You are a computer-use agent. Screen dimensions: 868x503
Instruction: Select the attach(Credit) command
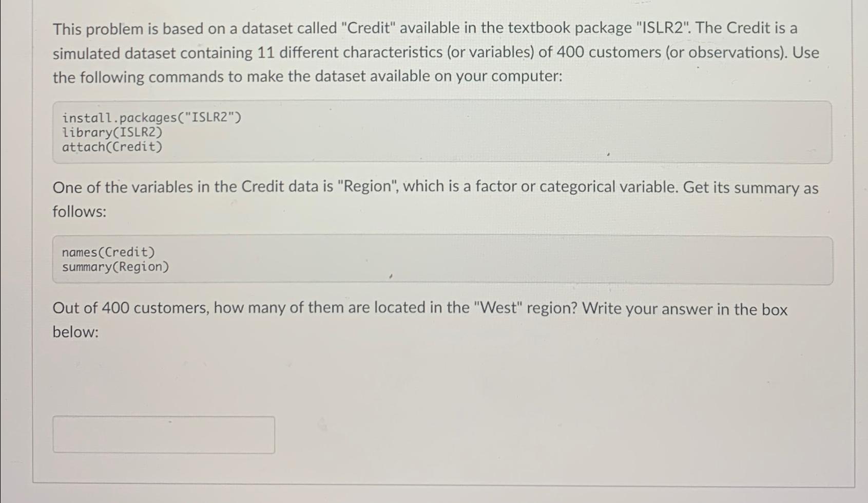tap(112, 147)
